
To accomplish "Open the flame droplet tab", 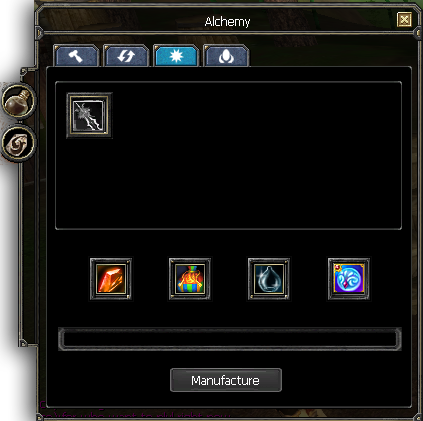I will (226, 56).
